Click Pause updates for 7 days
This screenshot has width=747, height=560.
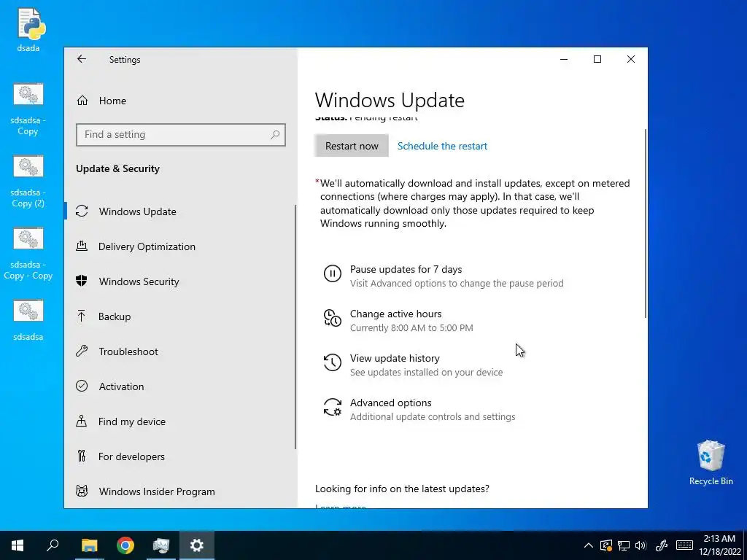coord(444,276)
